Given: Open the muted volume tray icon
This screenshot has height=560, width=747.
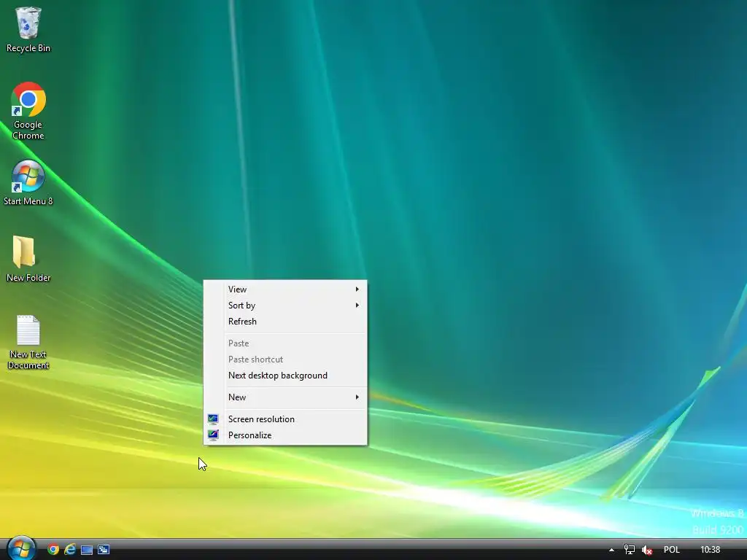Looking at the screenshot, I should 647,550.
